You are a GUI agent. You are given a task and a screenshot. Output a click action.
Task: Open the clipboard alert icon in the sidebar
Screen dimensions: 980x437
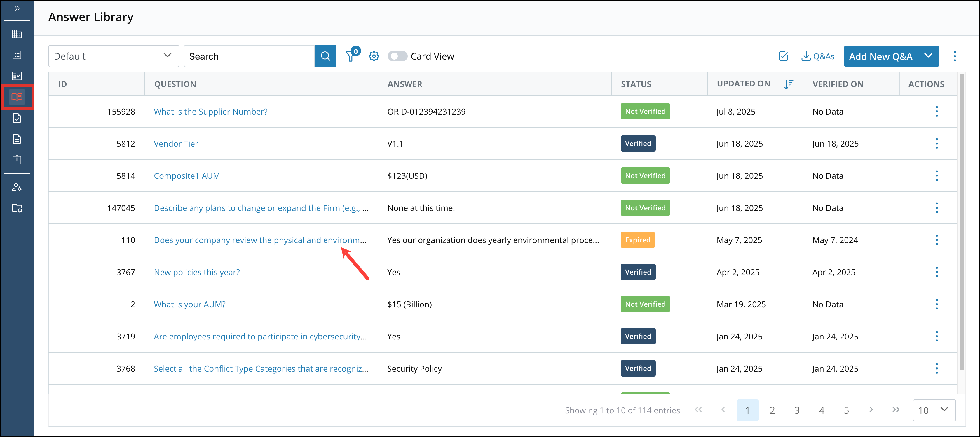17,160
